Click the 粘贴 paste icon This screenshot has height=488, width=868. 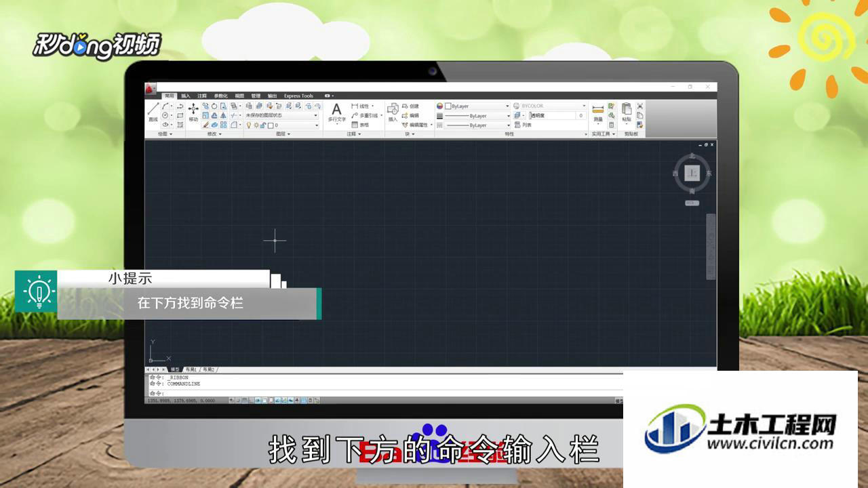click(627, 112)
